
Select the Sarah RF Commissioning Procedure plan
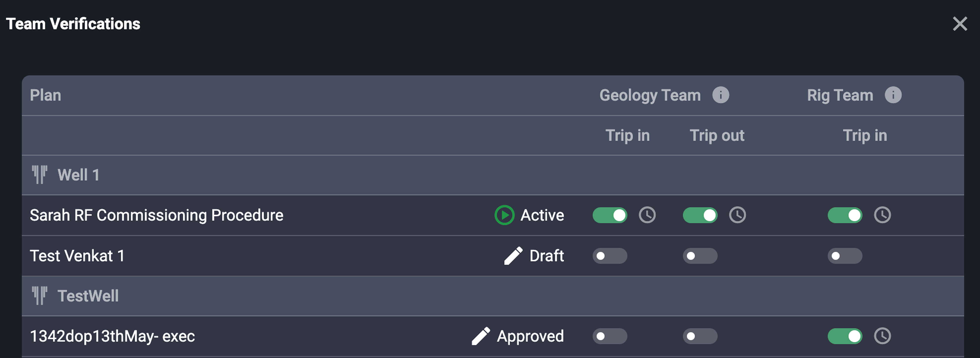(x=156, y=215)
